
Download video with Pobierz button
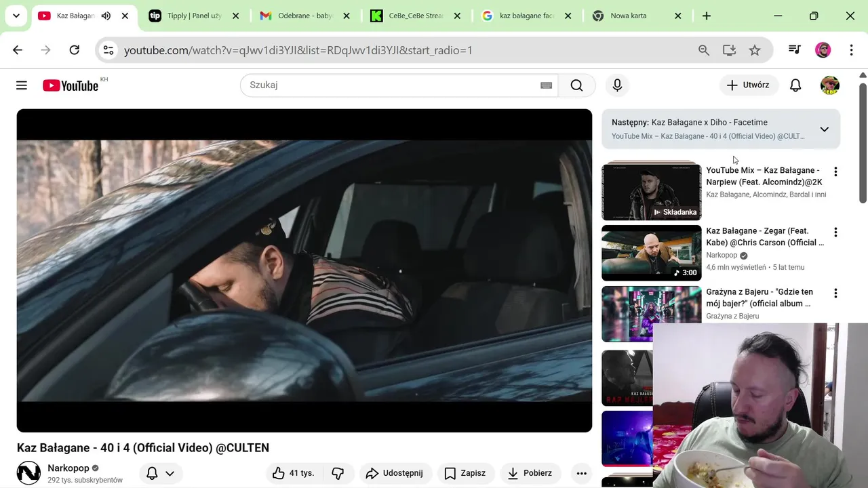point(530,473)
